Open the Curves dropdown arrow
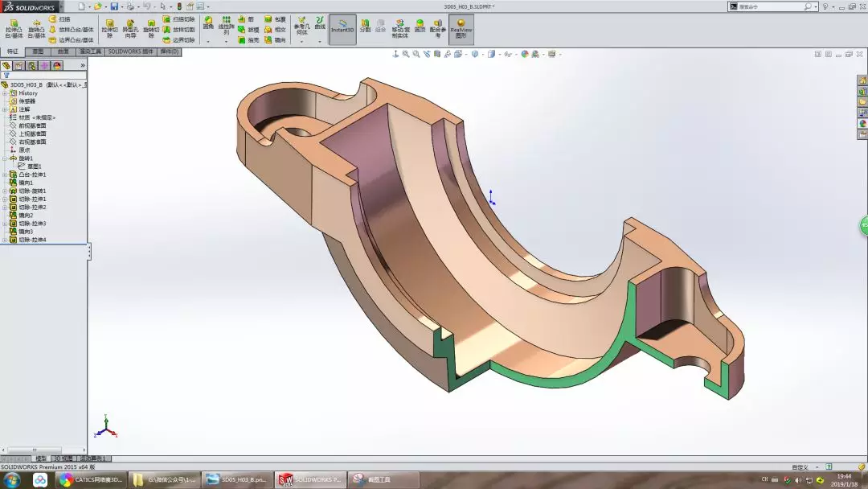868x489 pixels. point(319,42)
